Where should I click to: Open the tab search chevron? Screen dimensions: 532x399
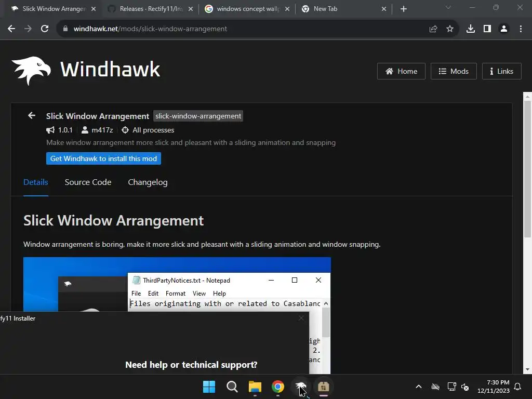coord(448,7)
